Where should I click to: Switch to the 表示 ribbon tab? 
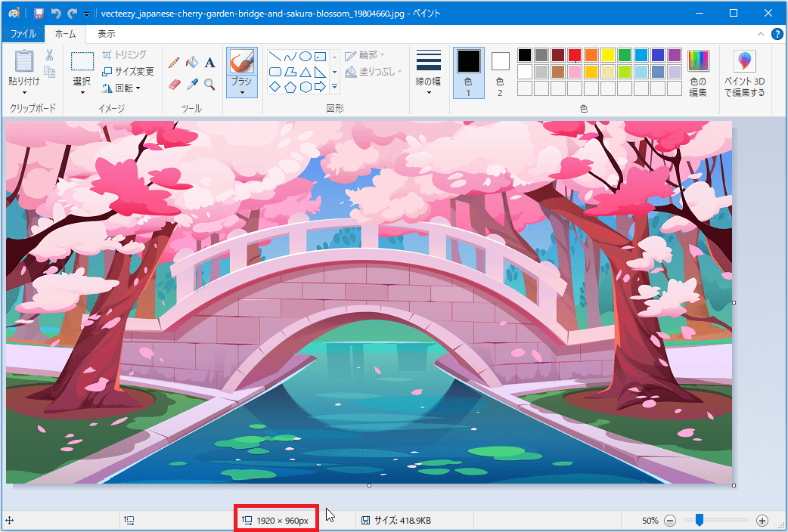pos(106,34)
